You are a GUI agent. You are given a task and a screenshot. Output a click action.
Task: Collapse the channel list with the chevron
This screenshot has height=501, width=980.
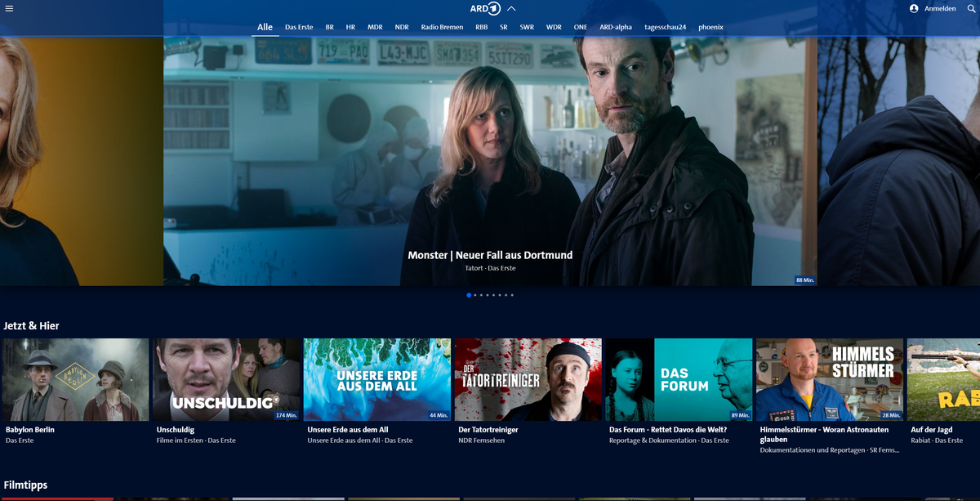pyautogui.click(x=511, y=8)
